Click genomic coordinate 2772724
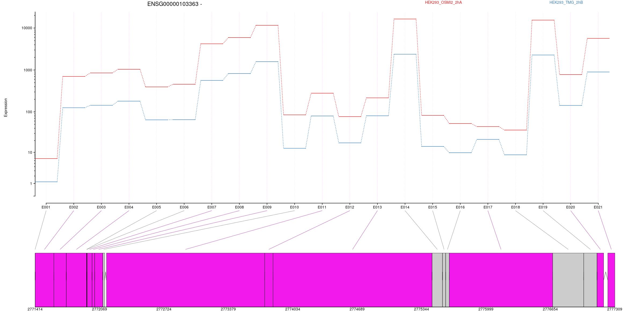The image size is (644, 322). click(164, 309)
